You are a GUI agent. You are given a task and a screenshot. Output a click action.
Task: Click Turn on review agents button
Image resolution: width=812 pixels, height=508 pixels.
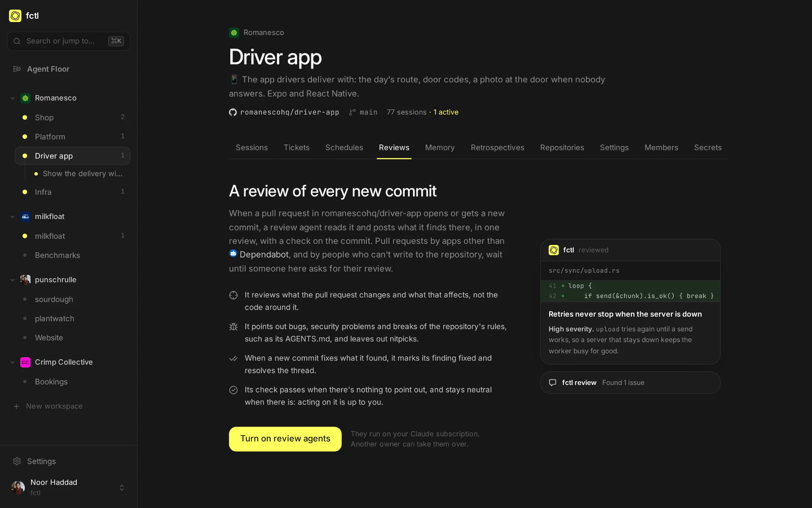point(285,439)
